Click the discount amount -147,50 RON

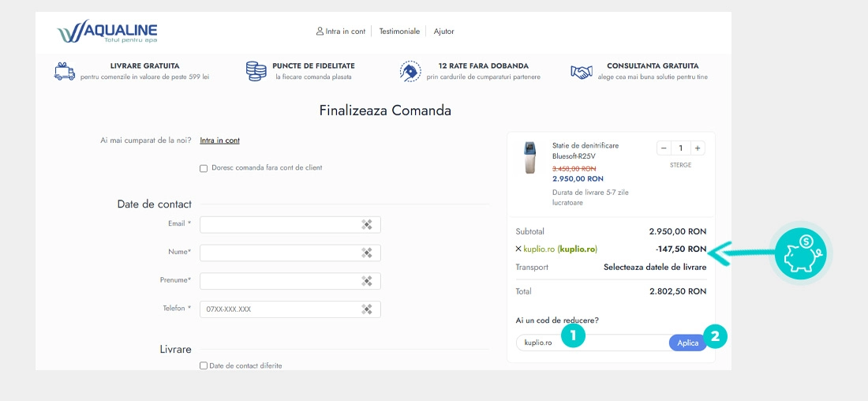pyautogui.click(x=681, y=249)
